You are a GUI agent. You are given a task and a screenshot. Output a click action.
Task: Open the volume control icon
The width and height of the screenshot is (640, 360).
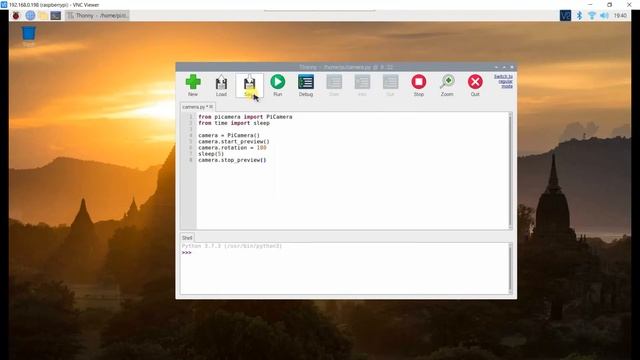pos(604,16)
